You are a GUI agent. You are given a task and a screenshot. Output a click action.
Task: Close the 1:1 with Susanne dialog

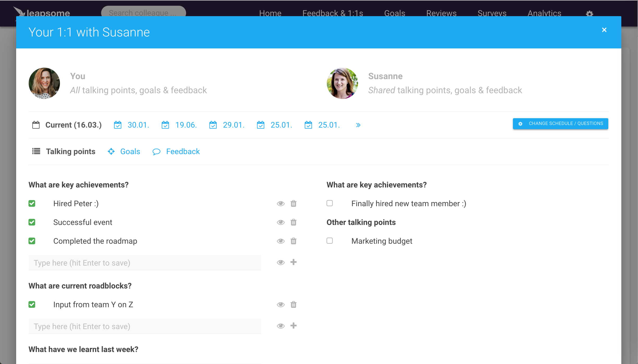[x=604, y=30]
